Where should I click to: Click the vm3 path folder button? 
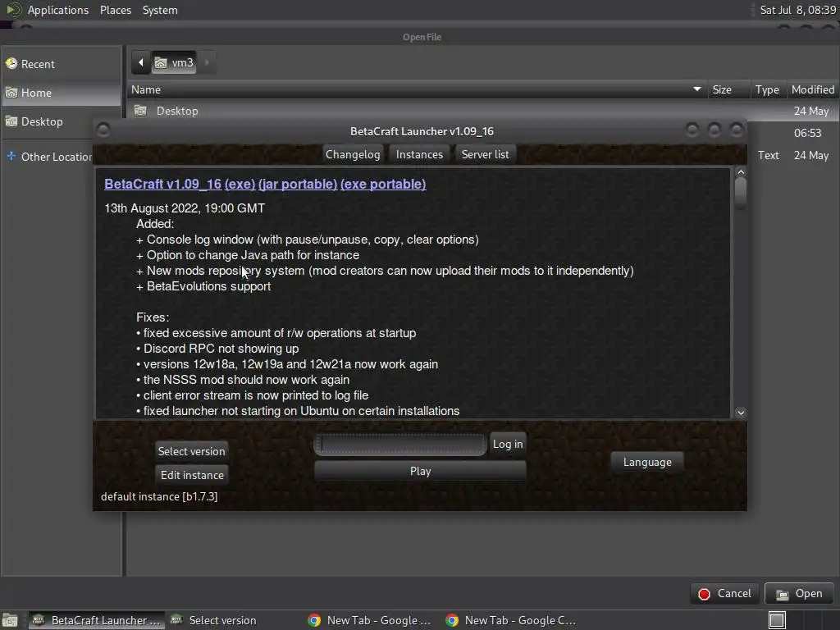(174, 62)
